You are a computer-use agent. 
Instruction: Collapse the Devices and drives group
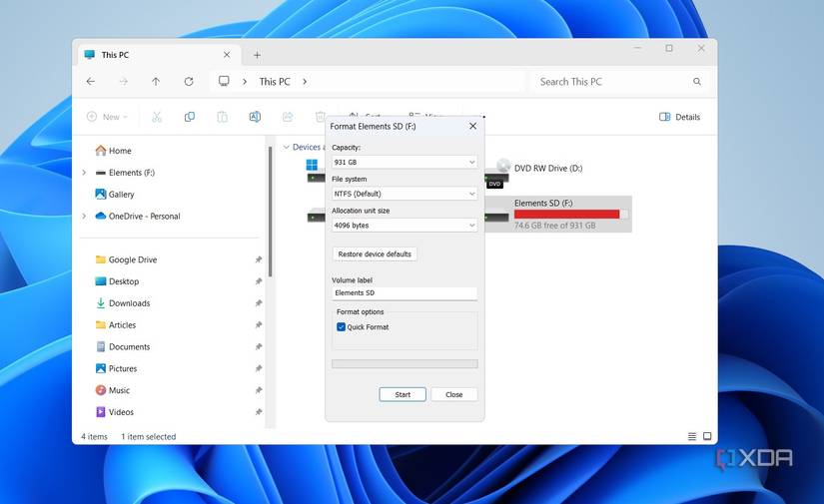[287, 147]
